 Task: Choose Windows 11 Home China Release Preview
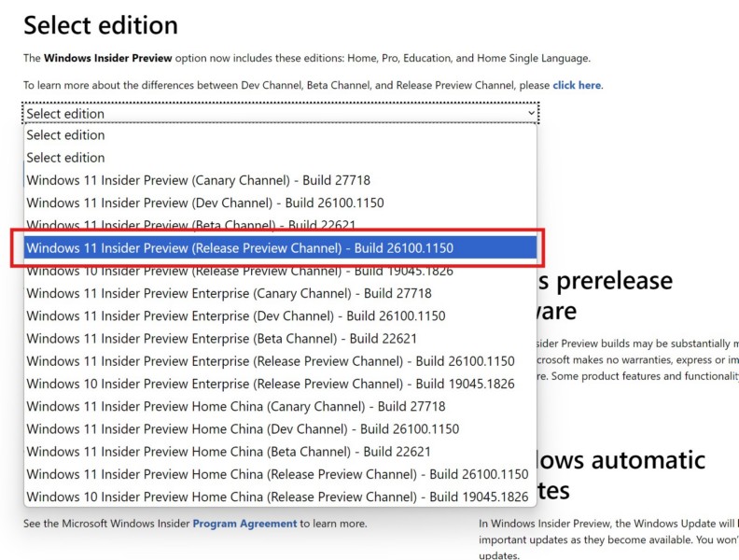(x=277, y=474)
